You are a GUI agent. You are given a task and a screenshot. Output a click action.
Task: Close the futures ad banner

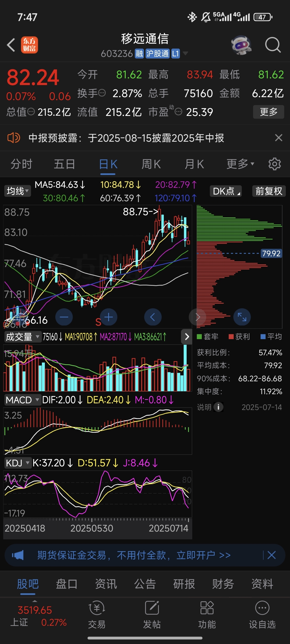tap(271, 555)
